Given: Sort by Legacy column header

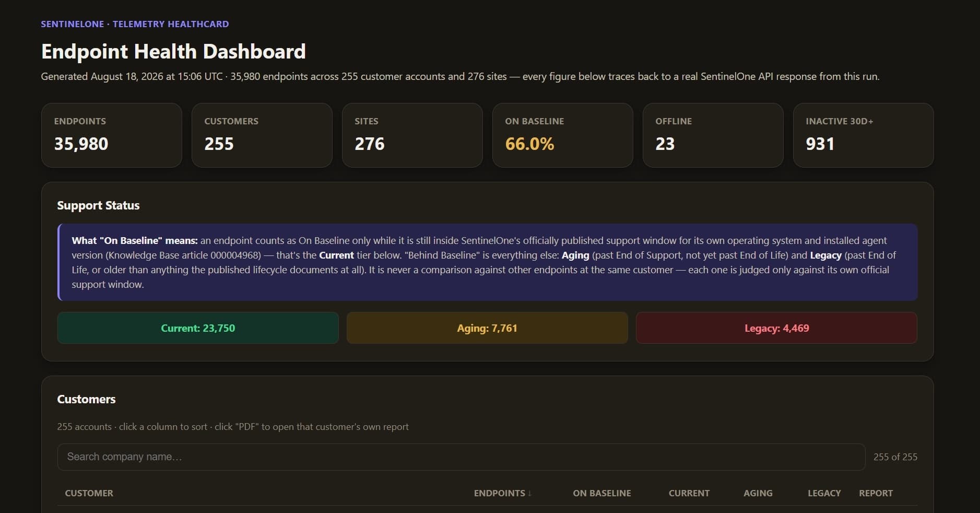Looking at the screenshot, I should [824, 493].
